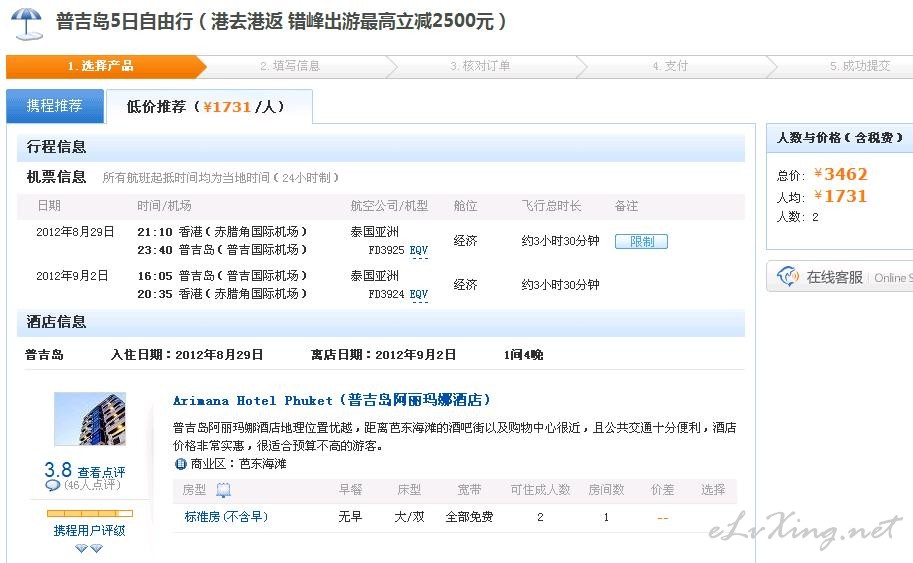Click the globe icon before 商业区
This screenshot has height=563, width=913.
point(181,464)
